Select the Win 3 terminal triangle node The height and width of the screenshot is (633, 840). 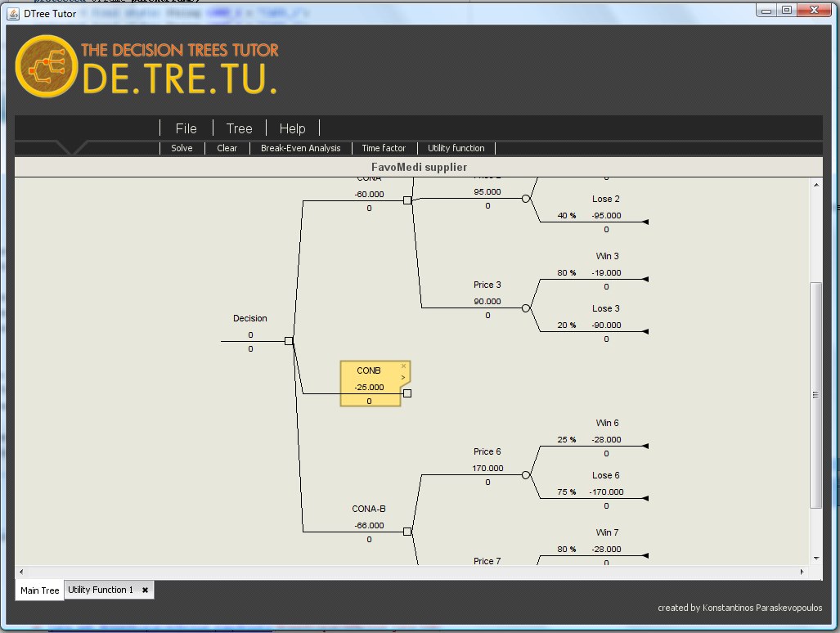(x=645, y=279)
